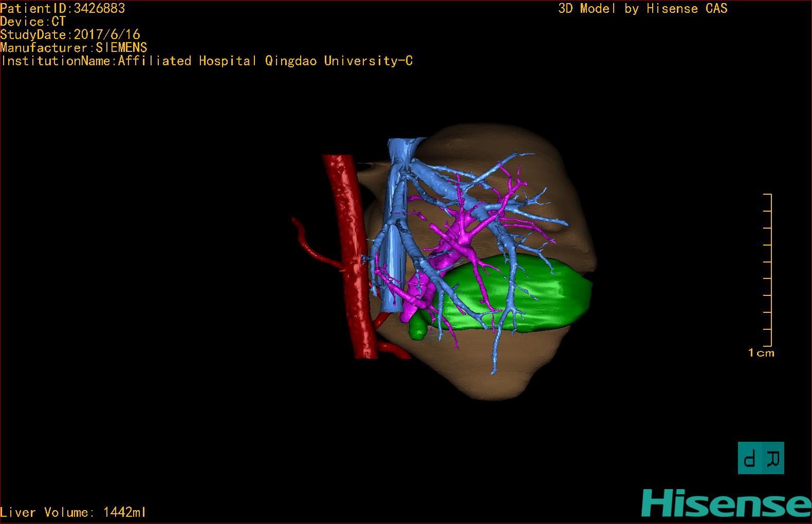The image size is (812, 524).
Task: Click the vertical scale ruler
Action: (768, 270)
